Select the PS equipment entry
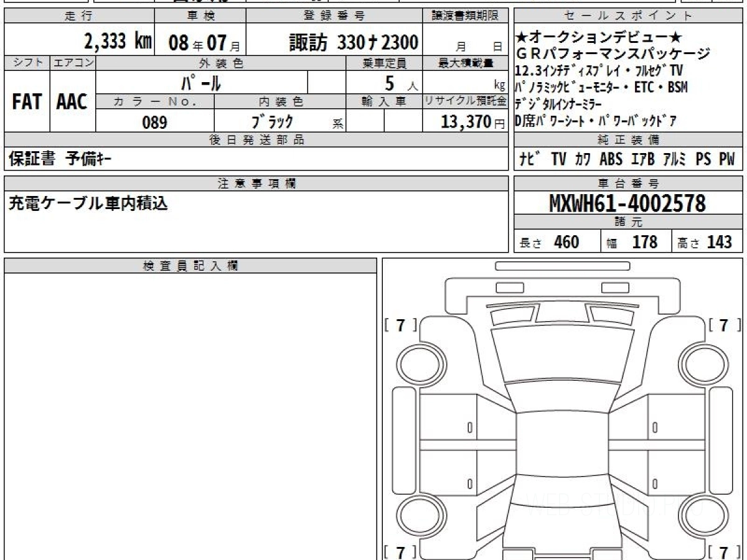The width and height of the screenshot is (747, 560). pos(703,159)
